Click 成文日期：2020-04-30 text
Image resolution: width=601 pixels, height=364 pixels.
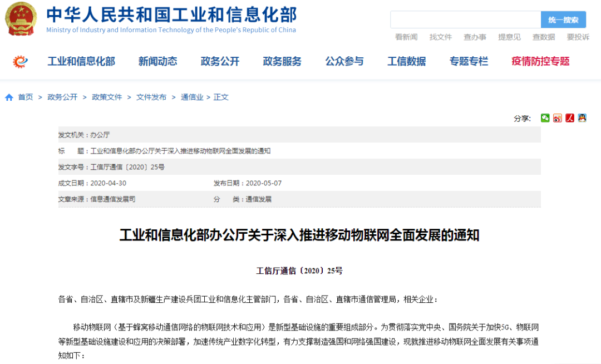tap(92, 183)
